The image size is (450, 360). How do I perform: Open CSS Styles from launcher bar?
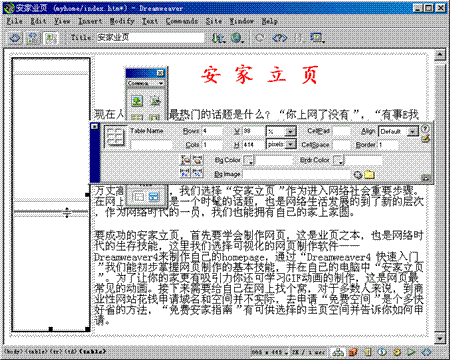coord(382,352)
